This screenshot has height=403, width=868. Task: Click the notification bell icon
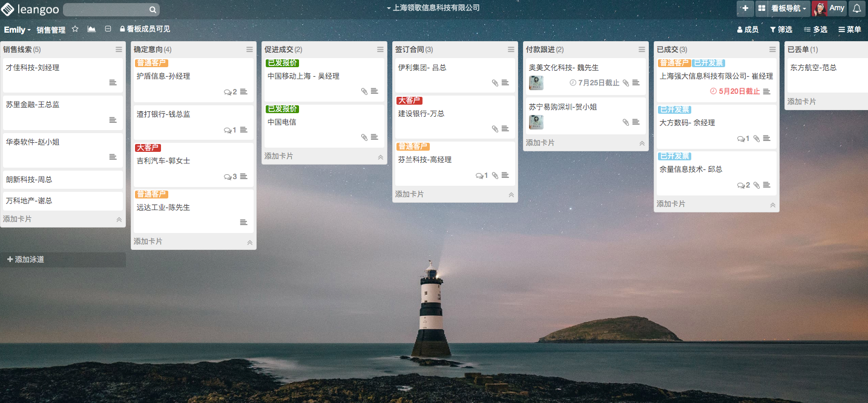(x=856, y=8)
